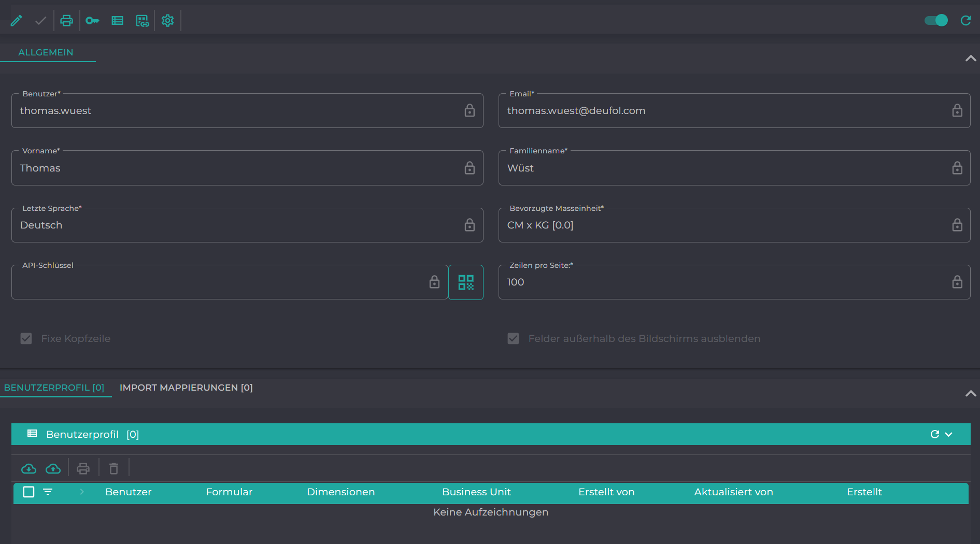
Task: Click the pencil edit icon in toolbar
Action: click(16, 20)
